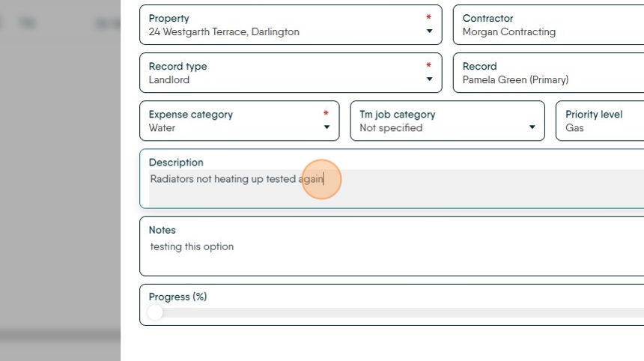
Task: Open the Expense category dropdown arrow
Action: coord(326,127)
